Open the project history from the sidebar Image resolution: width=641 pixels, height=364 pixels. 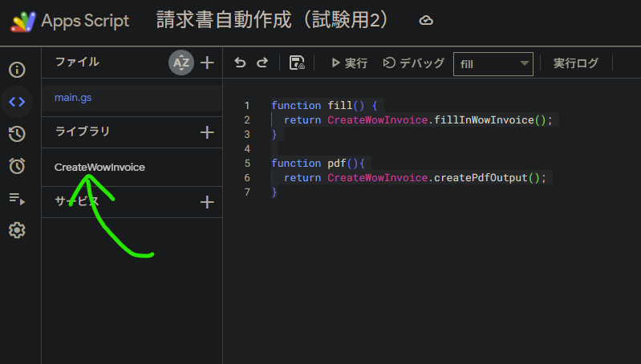point(17,134)
